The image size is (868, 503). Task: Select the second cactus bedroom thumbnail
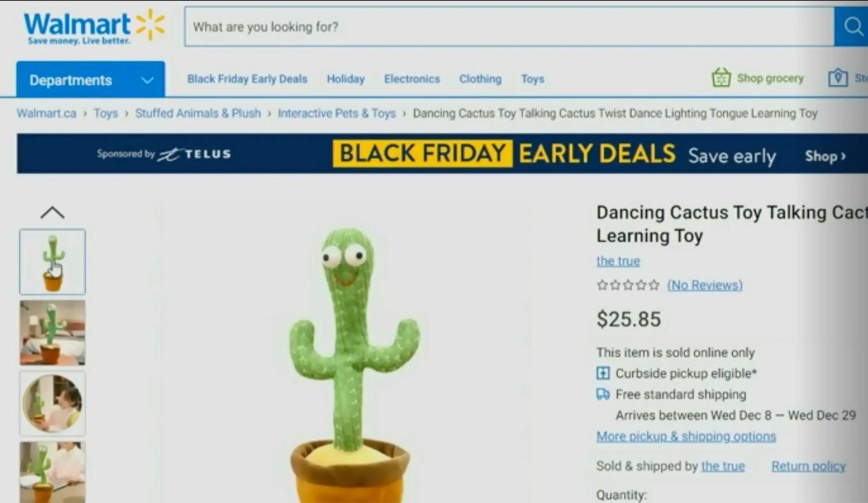pos(52,333)
